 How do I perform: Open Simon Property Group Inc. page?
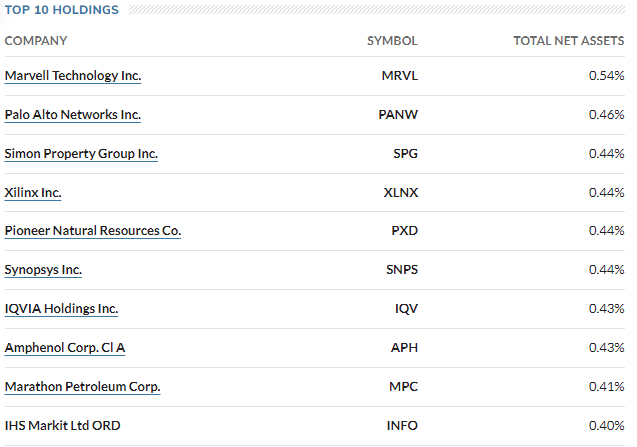coord(81,154)
